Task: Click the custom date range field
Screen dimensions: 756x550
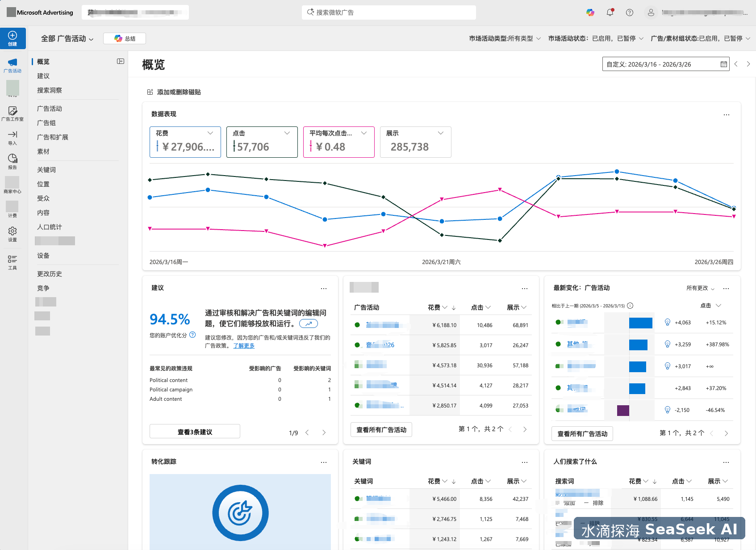Action: click(647, 64)
